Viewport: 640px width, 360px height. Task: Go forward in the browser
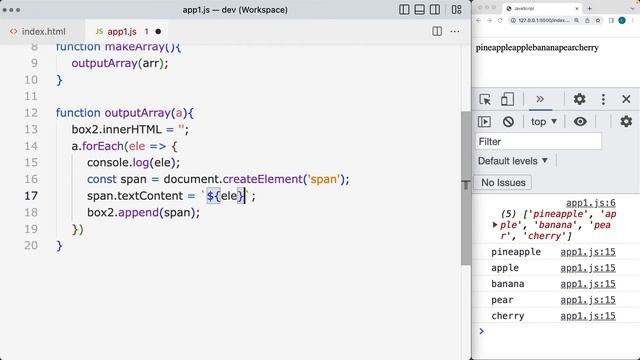point(489,20)
